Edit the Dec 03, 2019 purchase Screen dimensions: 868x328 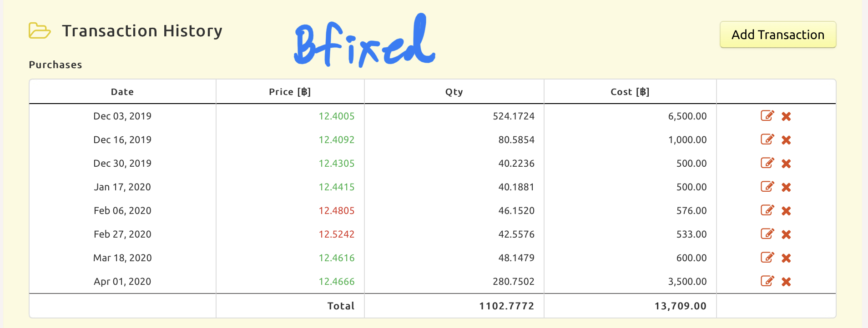pos(767,116)
